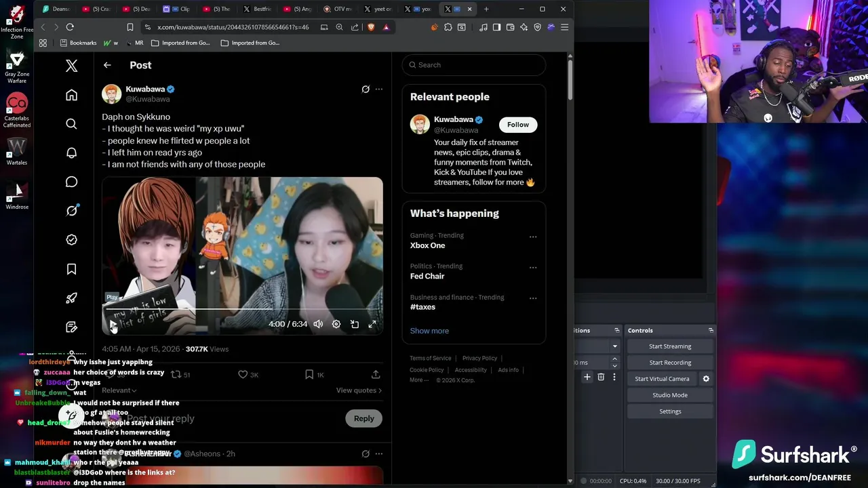The height and width of the screenshot is (488, 868).
Task: Like the post showing 3K likes
Action: coord(248,374)
